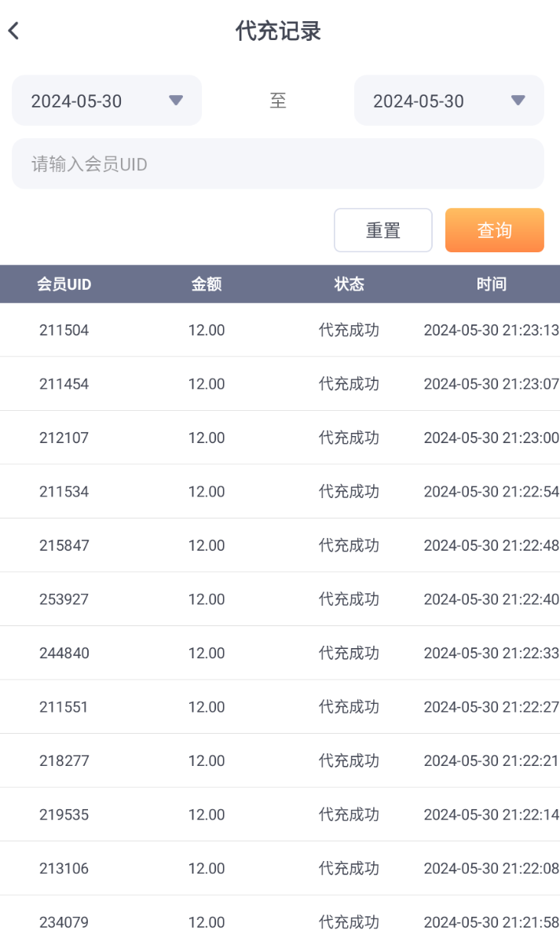Select the record row for UID 211504

(x=280, y=330)
